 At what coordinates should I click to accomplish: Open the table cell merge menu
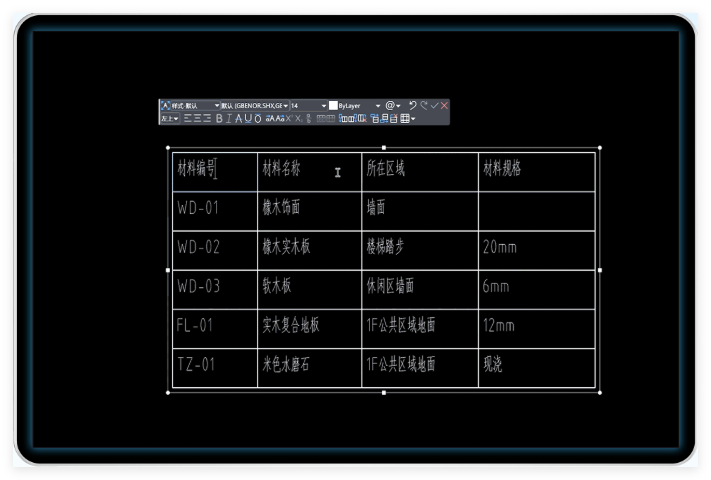tap(407, 119)
